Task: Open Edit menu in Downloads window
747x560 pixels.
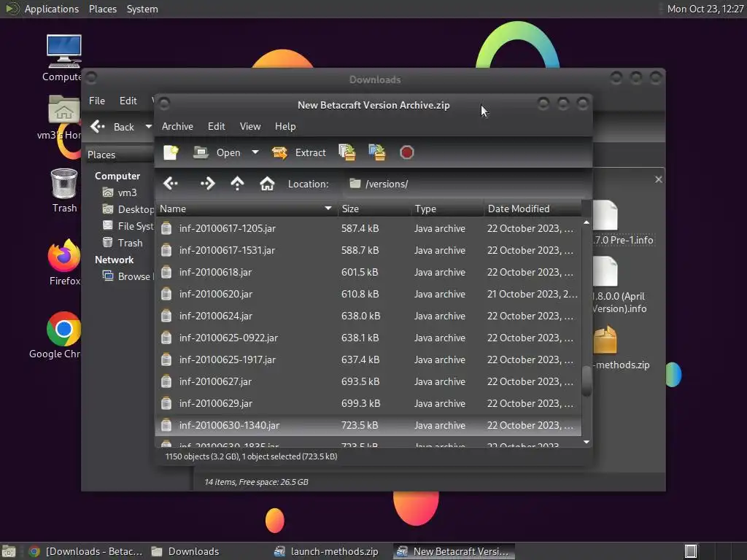Action: coord(128,101)
